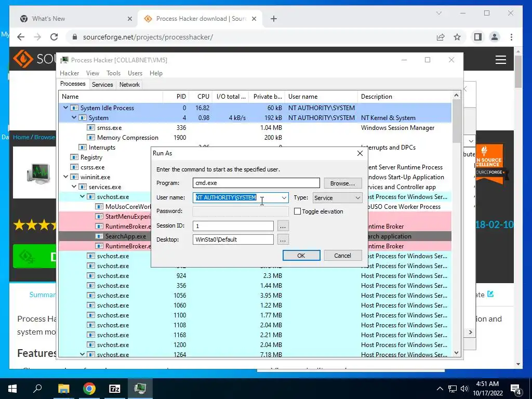The image size is (532, 399).
Task: Click the Interrupts row icon
Action: coord(83,147)
